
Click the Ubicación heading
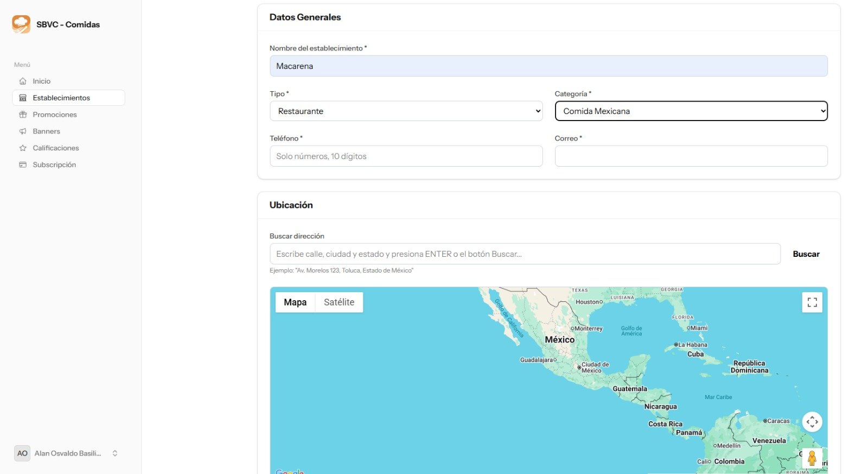pyautogui.click(x=291, y=205)
